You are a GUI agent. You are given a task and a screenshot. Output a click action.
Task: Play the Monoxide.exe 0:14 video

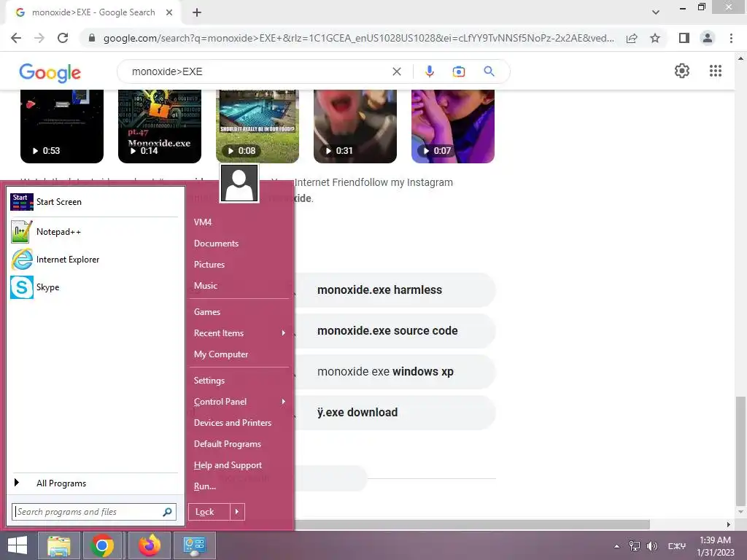click(160, 127)
